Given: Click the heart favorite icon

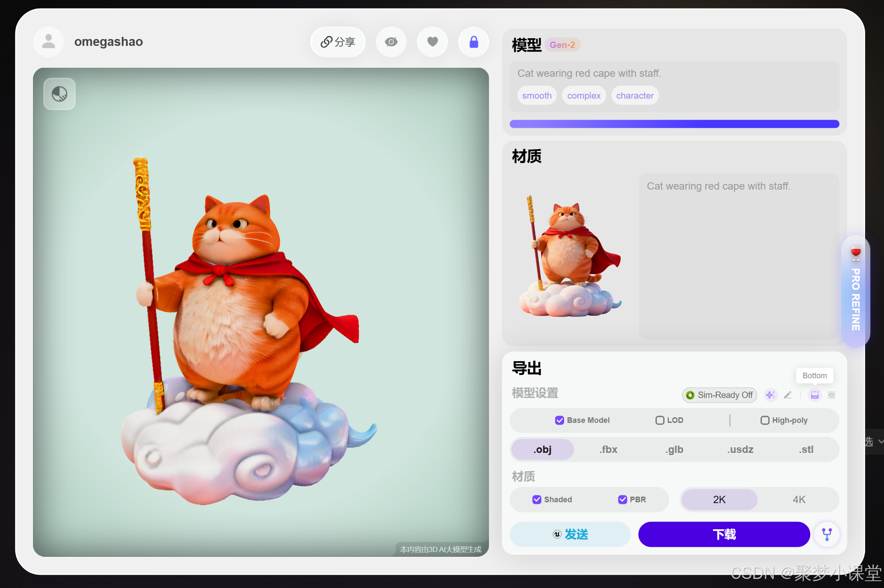Looking at the screenshot, I should click(x=432, y=42).
